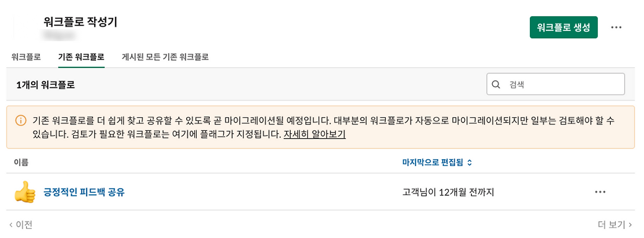Click the 검색 search input field

pos(555,84)
